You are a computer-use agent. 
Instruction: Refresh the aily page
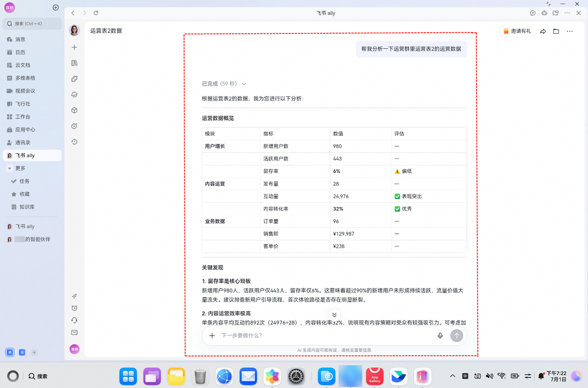coord(96,13)
